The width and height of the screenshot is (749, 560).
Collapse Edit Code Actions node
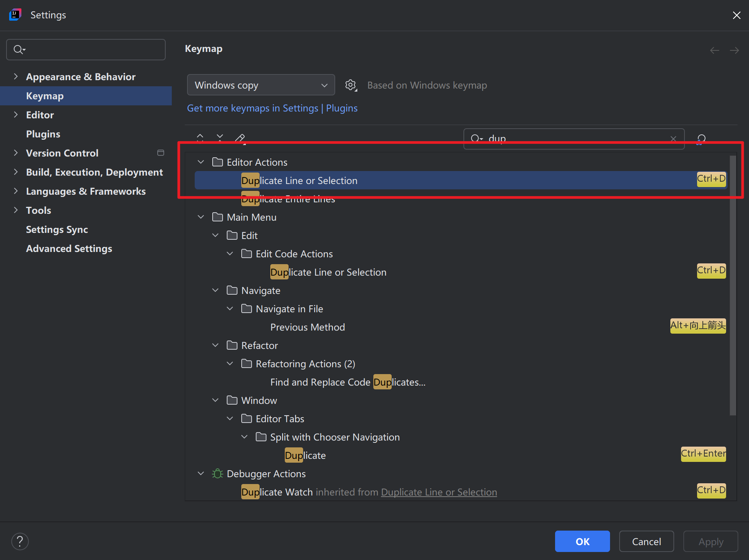coord(230,254)
